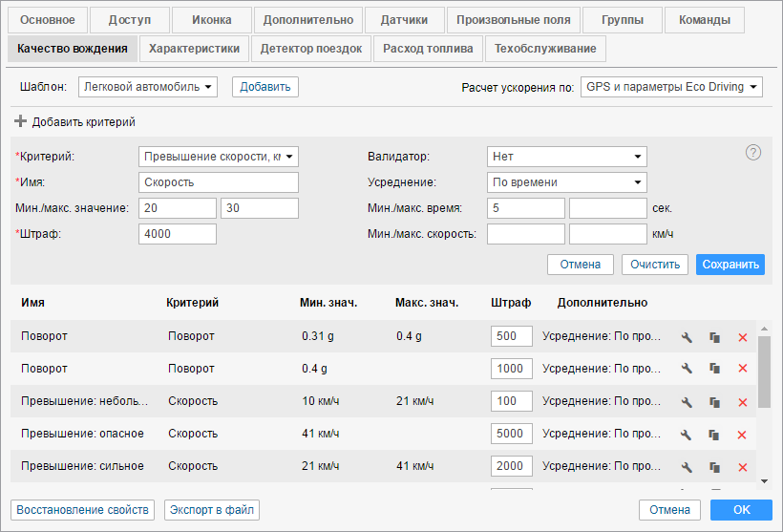
Task: Click the Очистить button
Action: pos(654,265)
